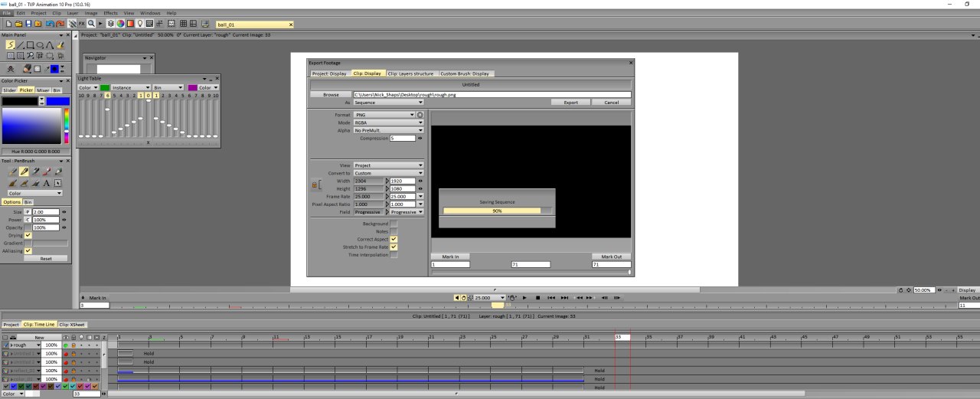The image size is (980, 399).
Task: Open the Effects menu
Action: coord(111,13)
